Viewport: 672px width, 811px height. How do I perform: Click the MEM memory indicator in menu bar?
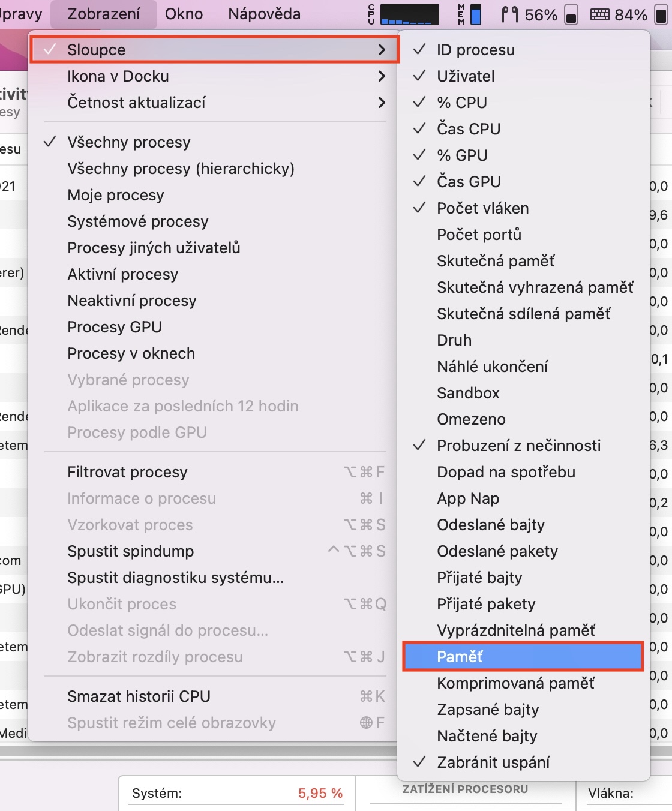coord(470,14)
